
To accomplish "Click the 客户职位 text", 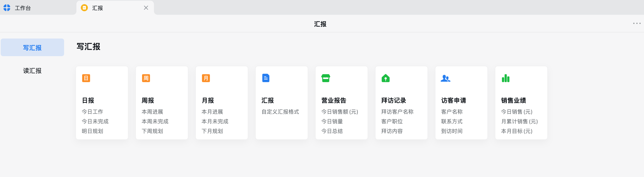I will coord(392,121).
